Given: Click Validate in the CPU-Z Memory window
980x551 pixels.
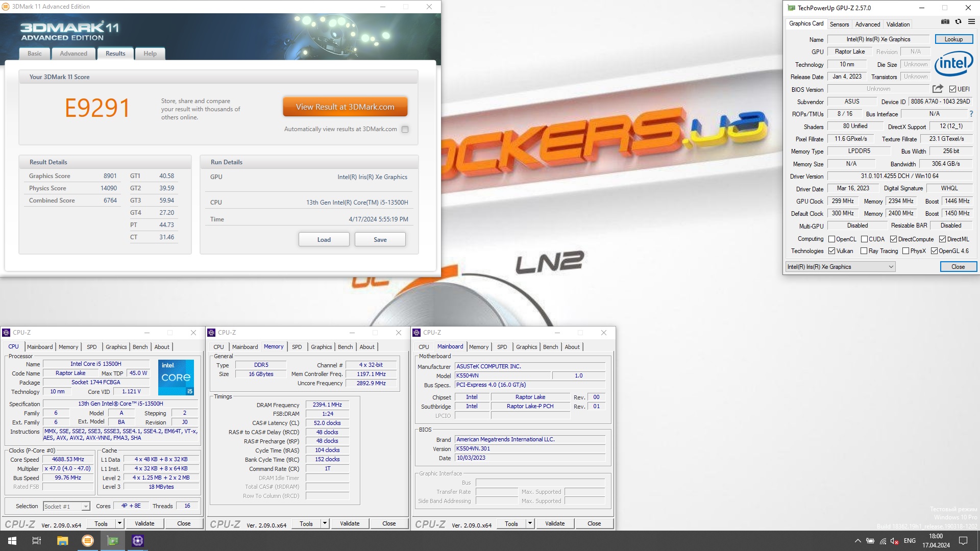Looking at the screenshot, I should coord(350,523).
